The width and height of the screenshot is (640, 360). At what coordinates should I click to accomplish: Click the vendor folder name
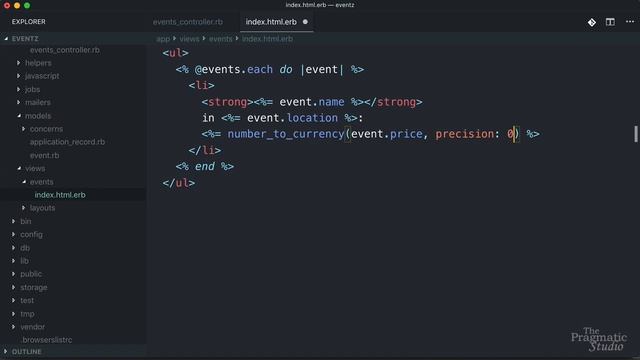(33, 327)
